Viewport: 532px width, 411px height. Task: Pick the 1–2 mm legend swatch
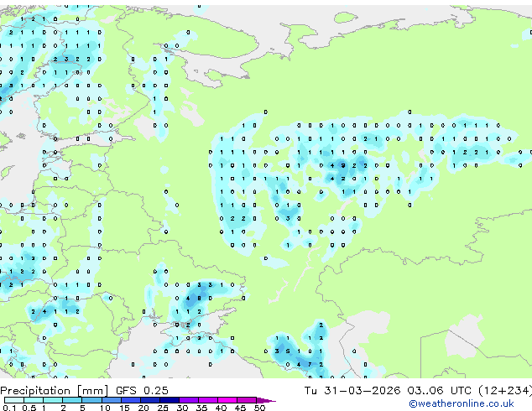[x=53, y=400]
